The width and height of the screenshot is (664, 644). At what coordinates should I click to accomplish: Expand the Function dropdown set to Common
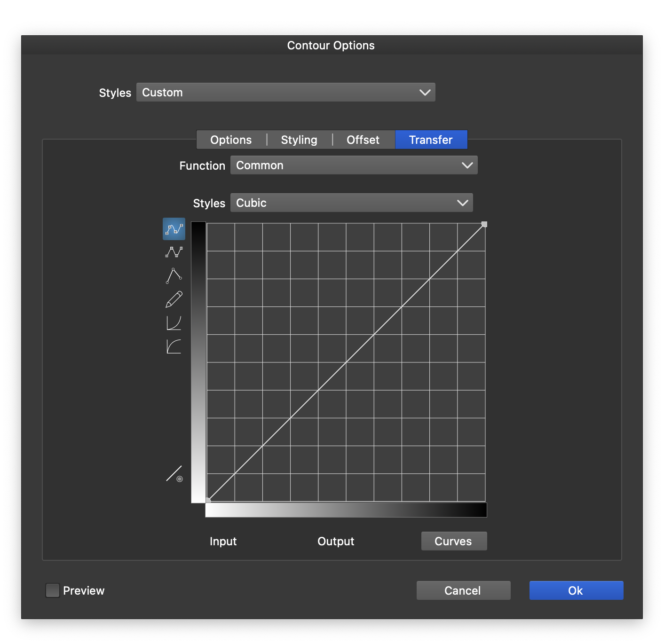pos(354,165)
